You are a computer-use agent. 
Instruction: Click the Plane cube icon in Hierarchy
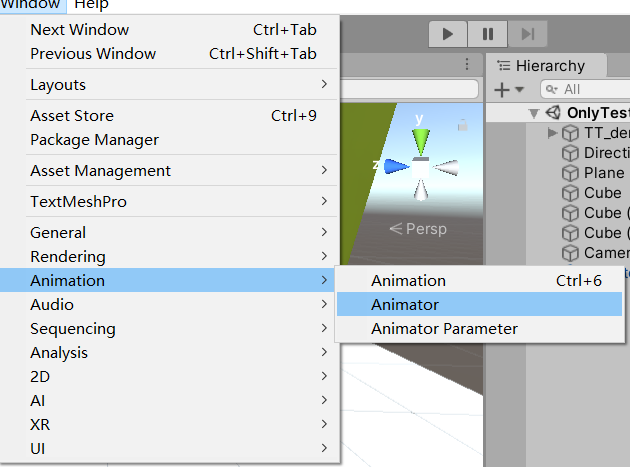point(570,173)
